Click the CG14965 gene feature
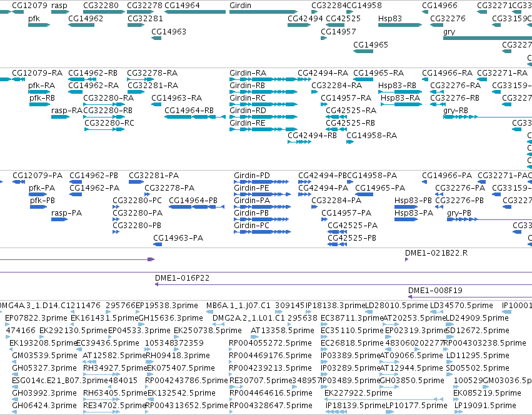 point(363,51)
